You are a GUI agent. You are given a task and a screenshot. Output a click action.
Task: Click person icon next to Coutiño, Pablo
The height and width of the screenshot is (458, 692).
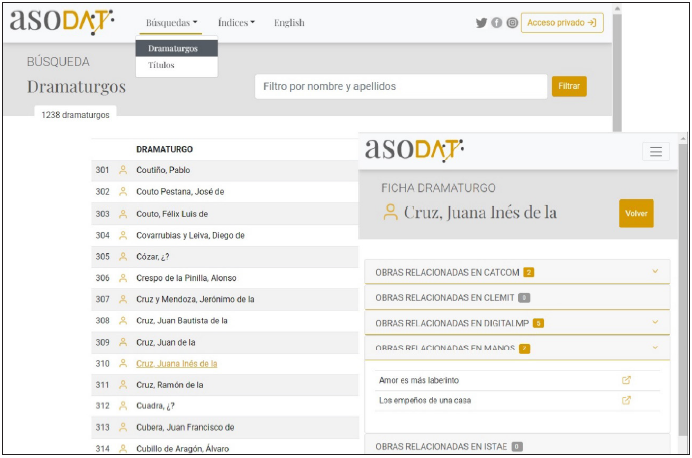click(124, 170)
